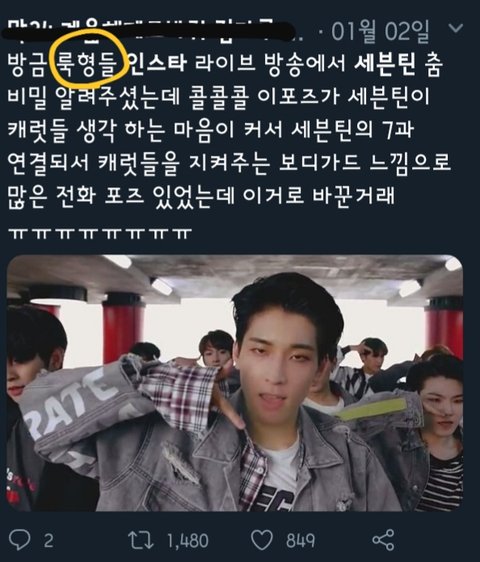Viewport: 480px width, 562px height.
Task: Click the yellow-circled word 룩형들
Action: 87,65
